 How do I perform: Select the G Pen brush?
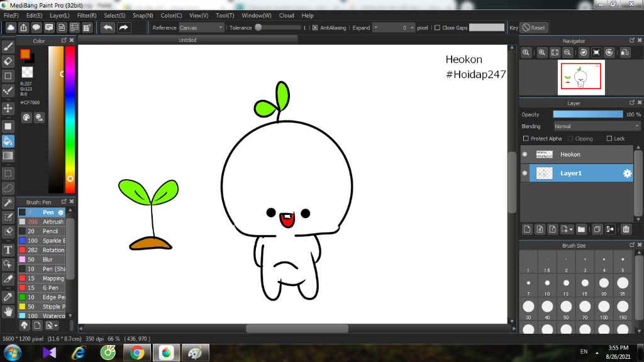pos(42,288)
